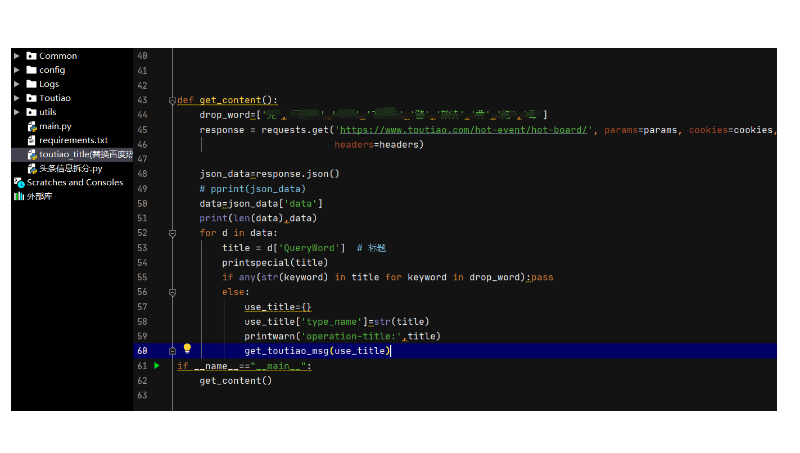Select the Common folder icon
800x453 pixels.
point(32,56)
